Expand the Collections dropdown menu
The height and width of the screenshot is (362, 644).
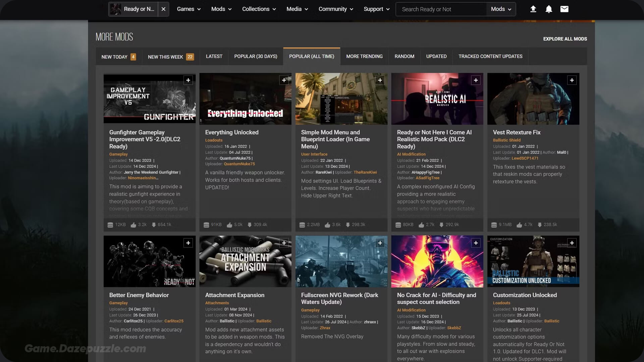(x=259, y=9)
